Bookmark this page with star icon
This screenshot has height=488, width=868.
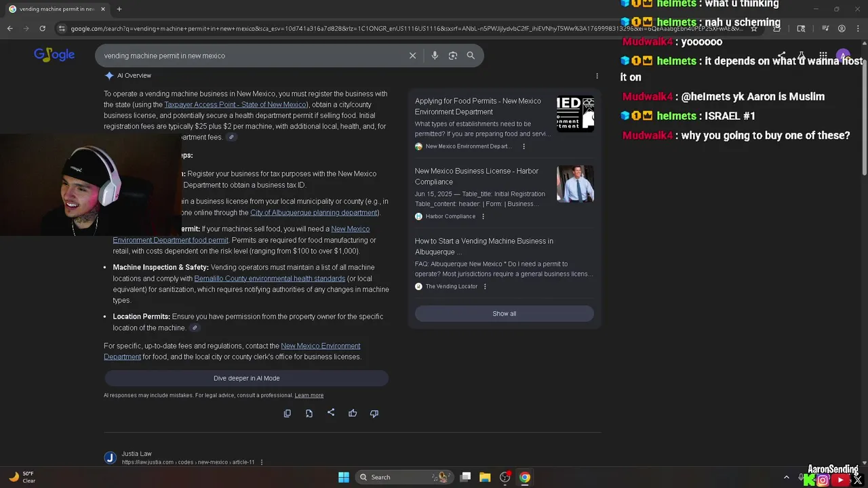(x=753, y=28)
